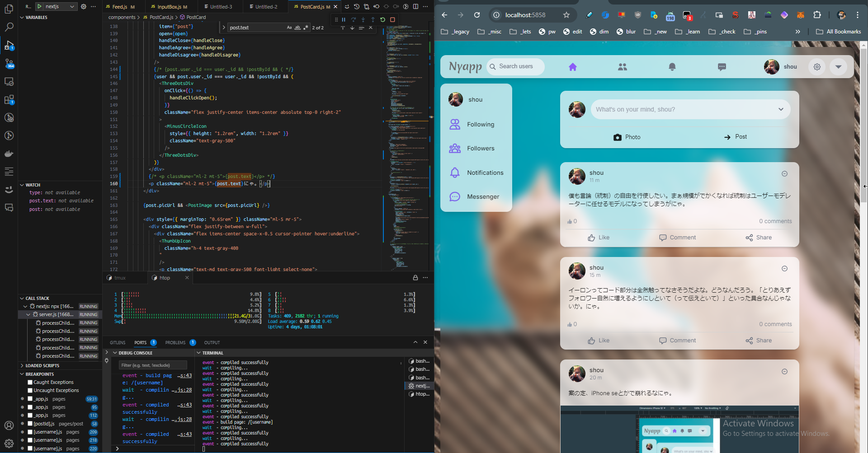The image size is (868, 453).
Task: Click Nyapp friends icon in navbar
Action: tap(623, 67)
